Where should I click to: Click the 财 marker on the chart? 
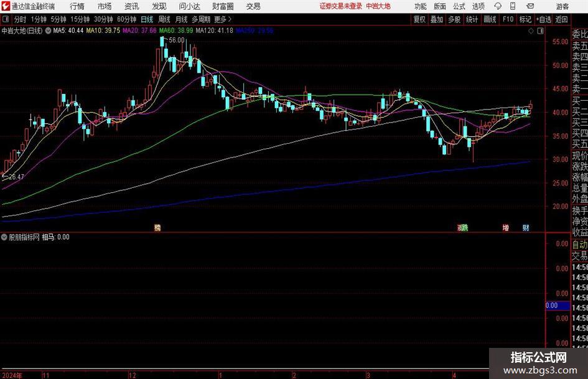click(526, 228)
